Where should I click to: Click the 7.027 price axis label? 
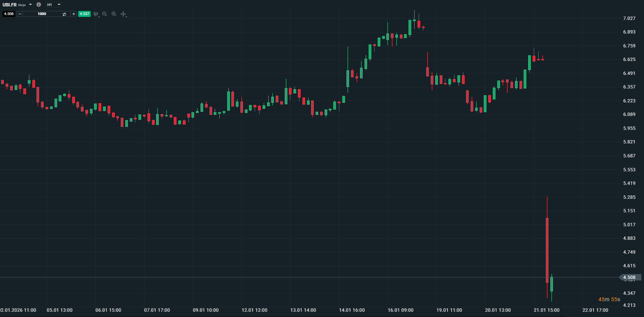click(x=629, y=18)
